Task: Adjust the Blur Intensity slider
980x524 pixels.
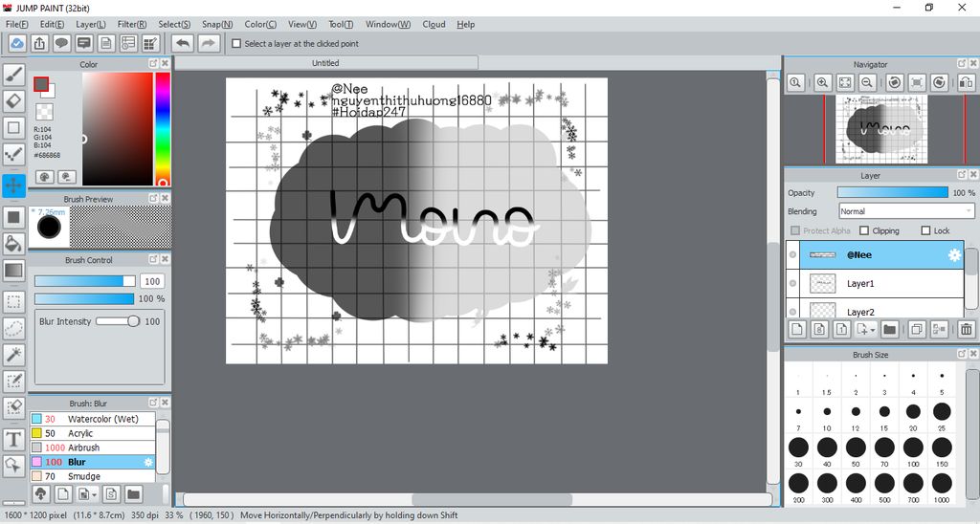Action: tap(118, 321)
